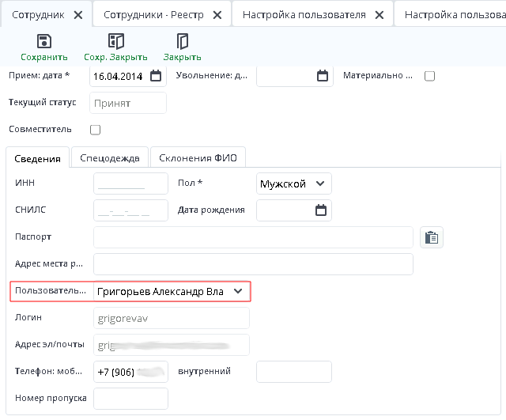Viewport: 506px width, 420px height.
Task: Switch to the Спецодежда tab
Action: [x=110, y=158]
